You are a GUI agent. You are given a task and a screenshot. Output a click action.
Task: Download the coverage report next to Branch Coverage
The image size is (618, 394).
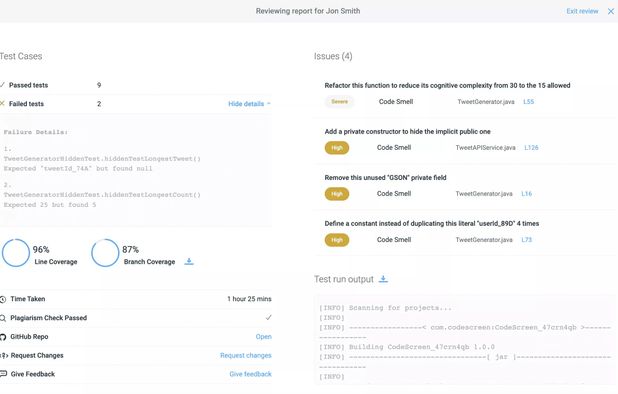(x=189, y=262)
